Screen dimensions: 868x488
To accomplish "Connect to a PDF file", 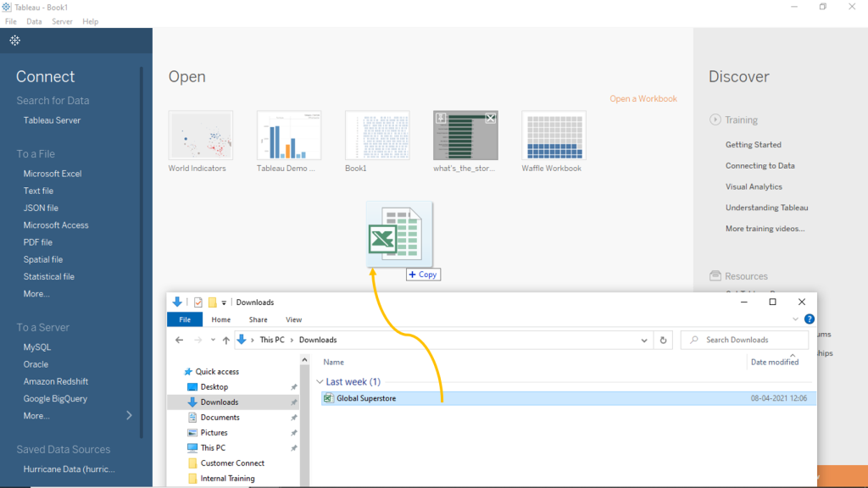I will coord(37,242).
